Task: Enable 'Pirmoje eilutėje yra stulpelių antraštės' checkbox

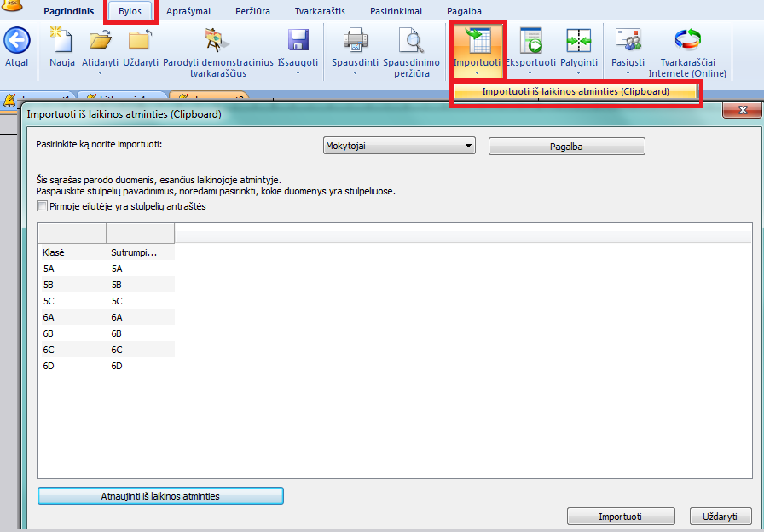Action: (x=42, y=206)
